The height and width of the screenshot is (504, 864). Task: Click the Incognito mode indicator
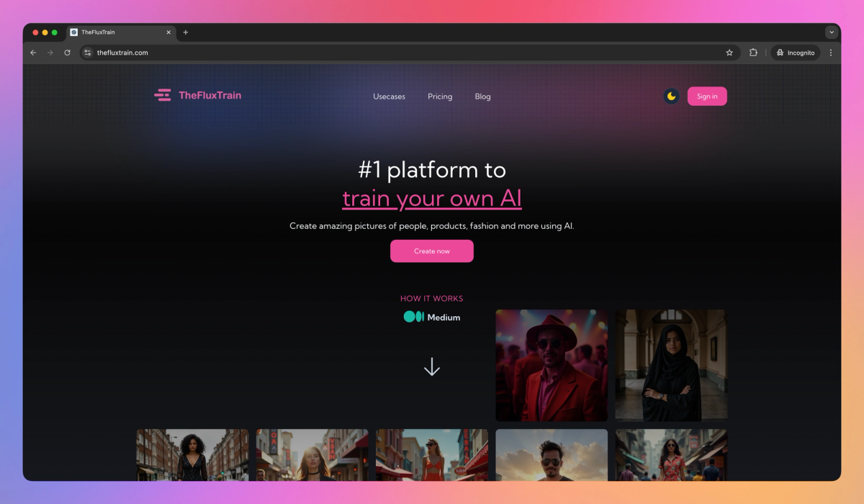pos(795,52)
